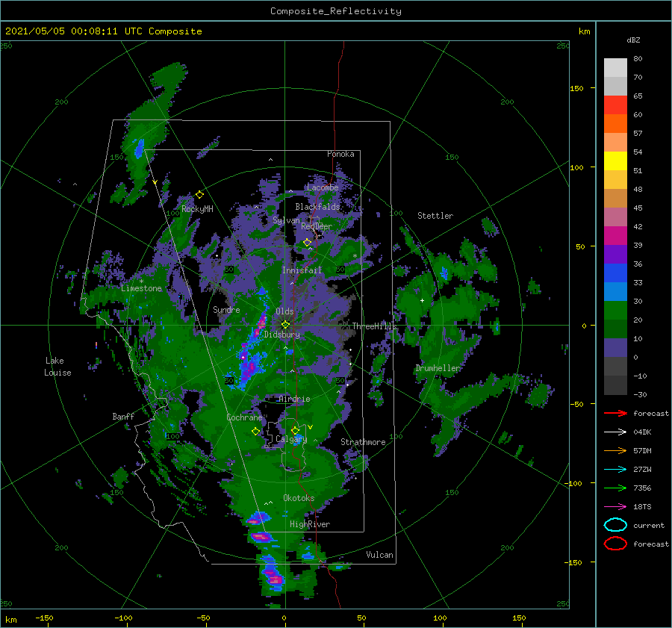Click the Strathmore label

click(x=363, y=442)
